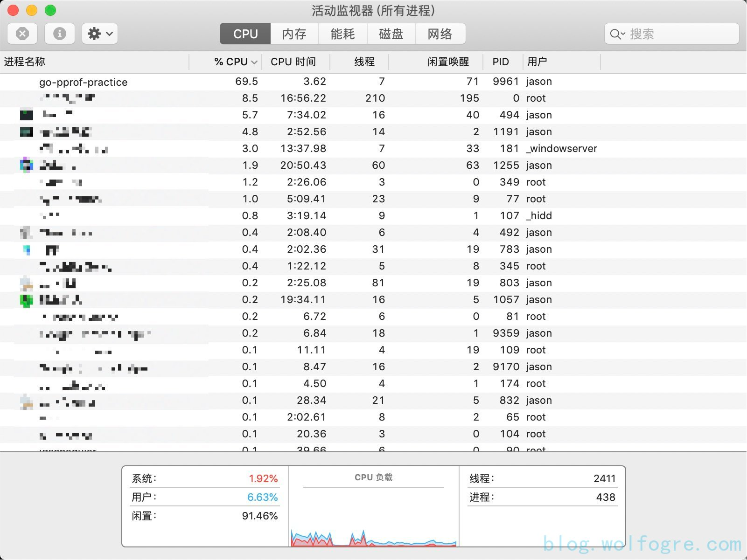The height and width of the screenshot is (560, 747).
Task: Click the CPU 负载 load graph
Action: point(373,518)
